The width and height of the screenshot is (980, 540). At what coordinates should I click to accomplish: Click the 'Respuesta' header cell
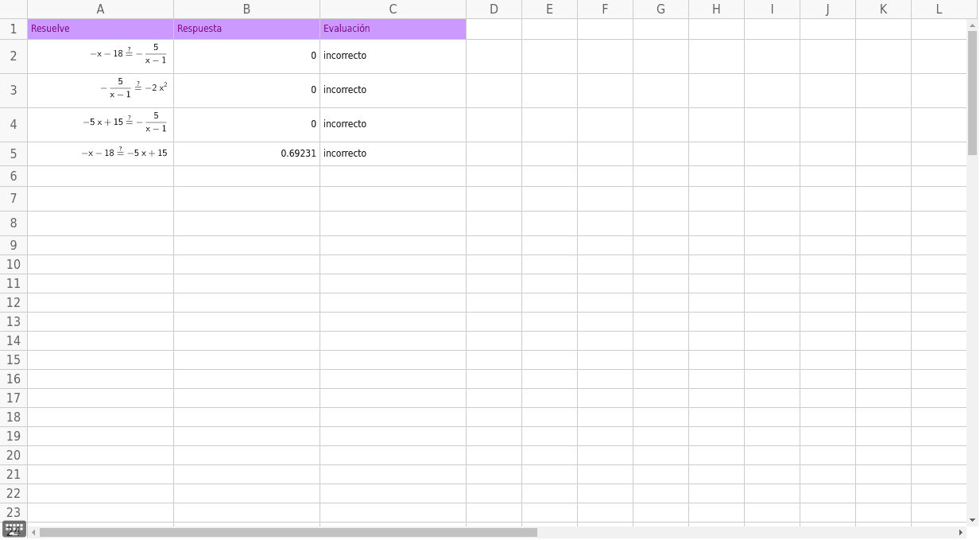pyautogui.click(x=246, y=29)
